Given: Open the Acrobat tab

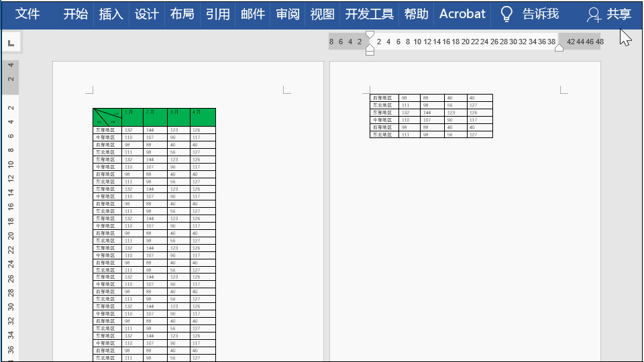Looking at the screenshot, I should (462, 14).
